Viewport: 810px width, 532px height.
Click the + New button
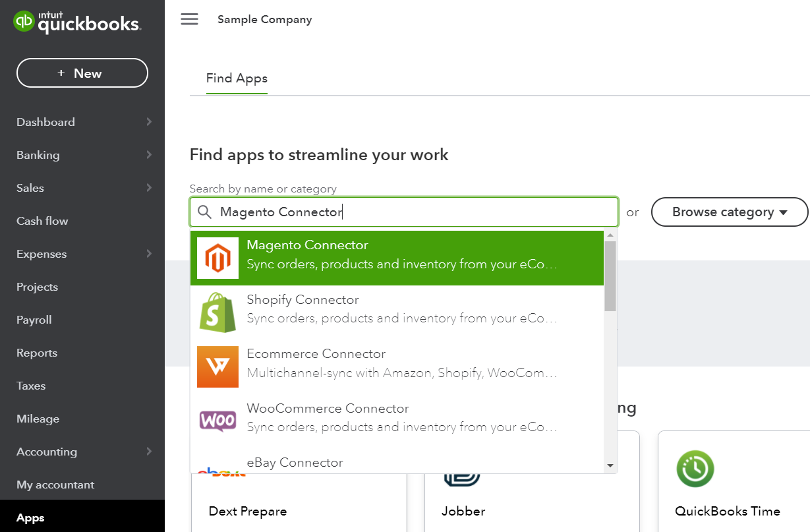click(x=82, y=73)
